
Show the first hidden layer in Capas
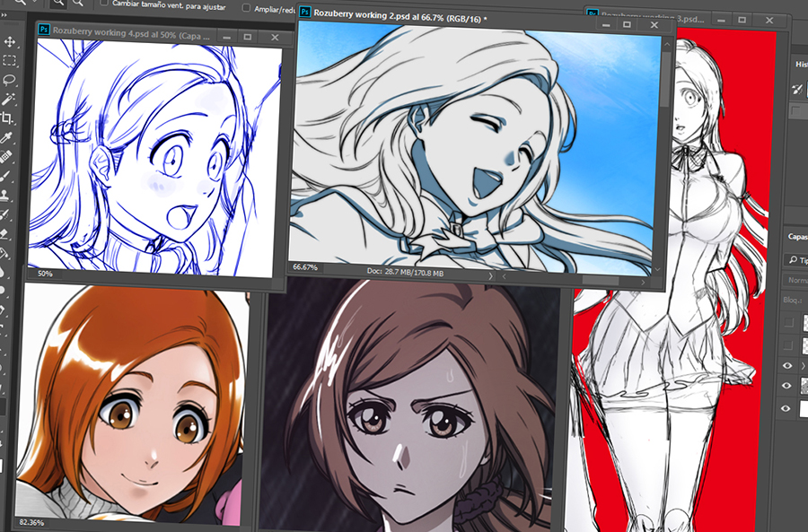788,323
